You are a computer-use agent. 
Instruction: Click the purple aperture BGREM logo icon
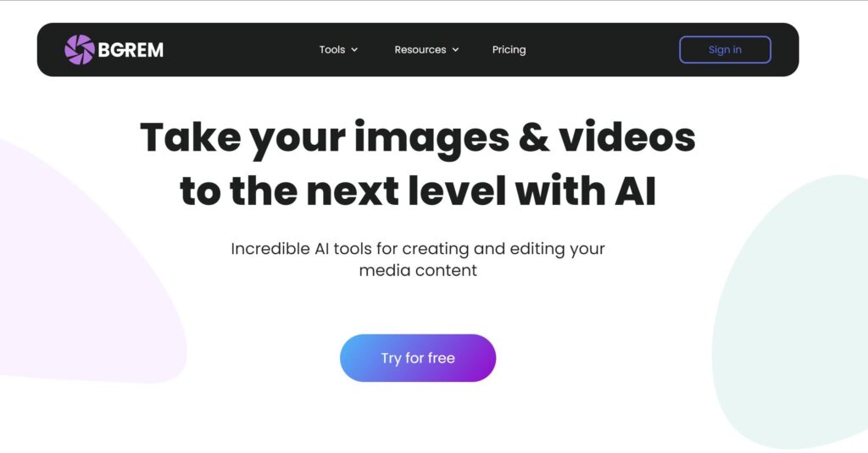[x=80, y=49]
